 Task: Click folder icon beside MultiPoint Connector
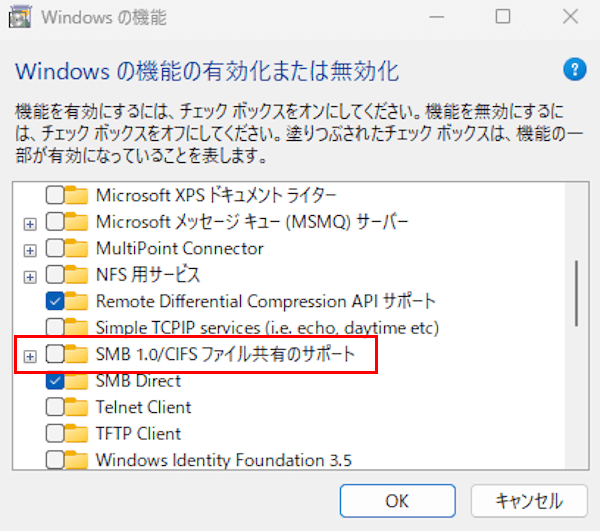[x=77, y=248]
